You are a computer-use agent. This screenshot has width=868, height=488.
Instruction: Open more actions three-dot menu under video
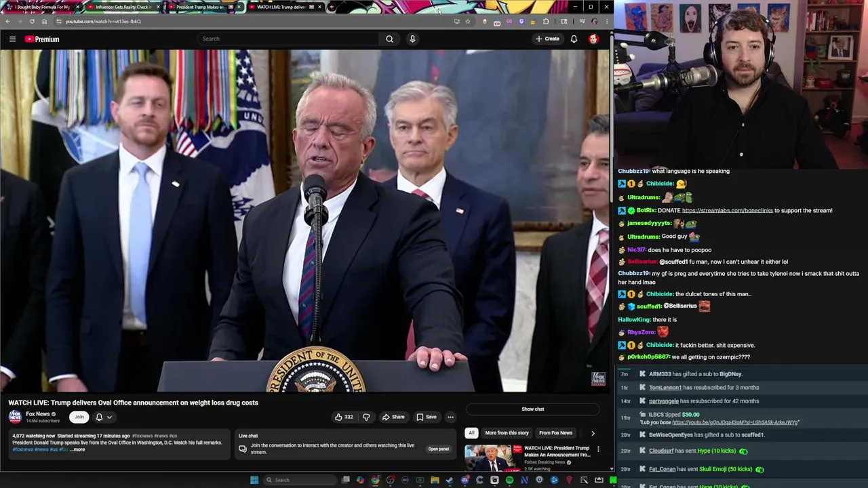tap(450, 417)
